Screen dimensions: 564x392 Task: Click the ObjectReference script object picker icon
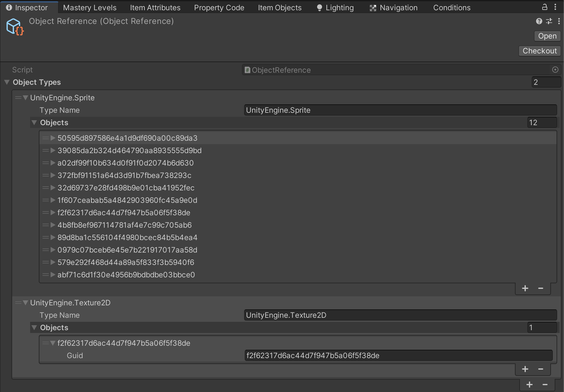pos(555,70)
